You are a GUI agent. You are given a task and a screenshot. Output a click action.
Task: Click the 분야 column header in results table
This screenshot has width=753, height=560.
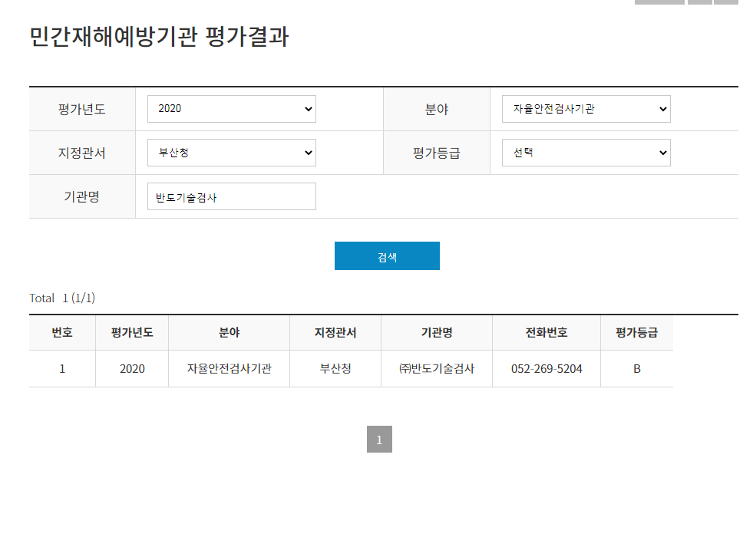229,333
